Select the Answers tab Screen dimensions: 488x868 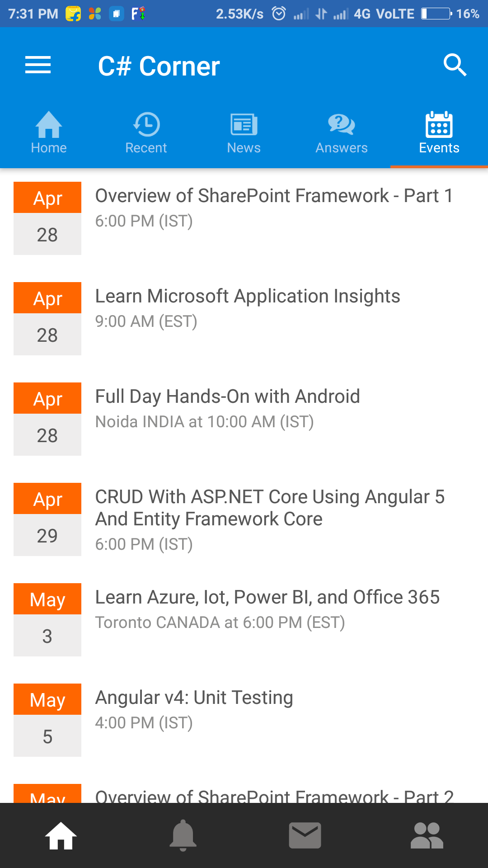point(342,133)
